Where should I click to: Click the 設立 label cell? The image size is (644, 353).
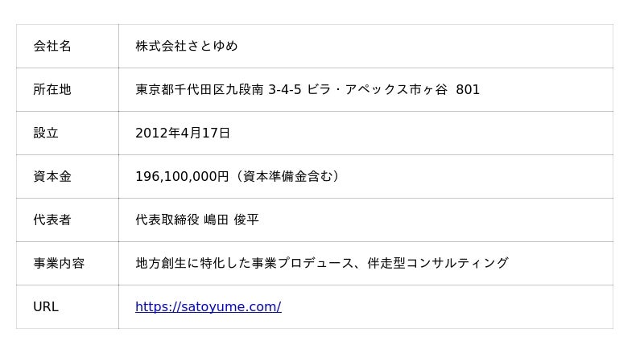click(46, 133)
